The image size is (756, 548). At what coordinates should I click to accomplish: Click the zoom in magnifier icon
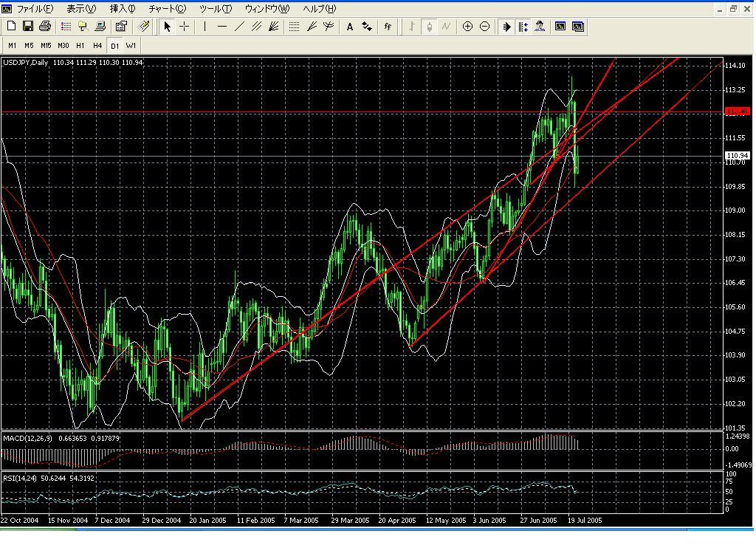click(468, 26)
